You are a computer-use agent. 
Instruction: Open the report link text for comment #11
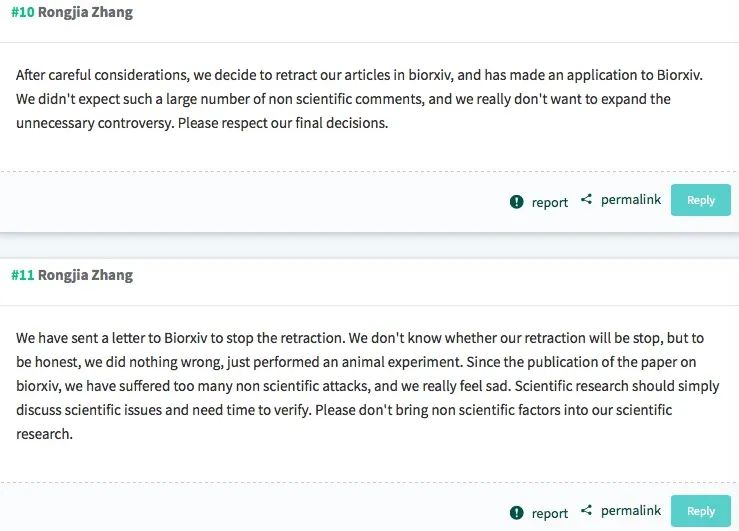[549, 513]
